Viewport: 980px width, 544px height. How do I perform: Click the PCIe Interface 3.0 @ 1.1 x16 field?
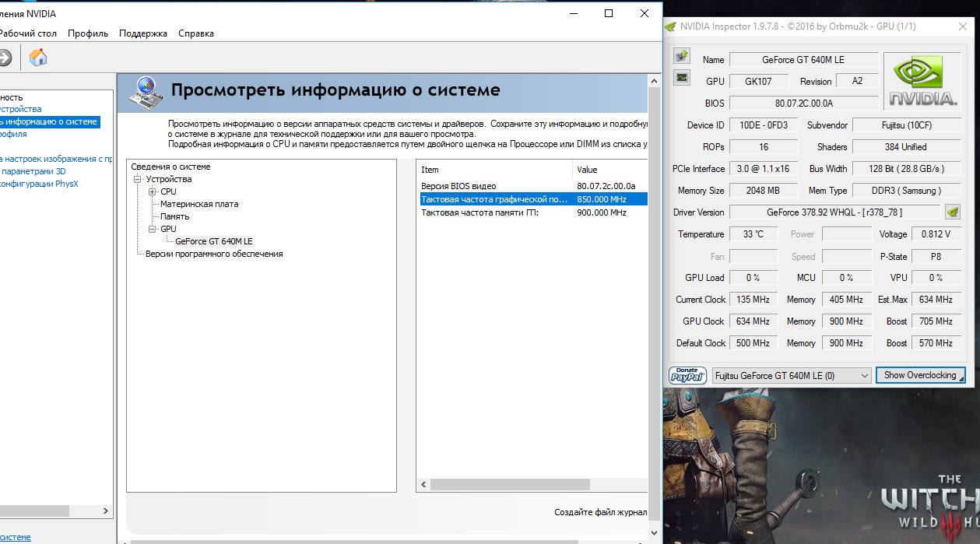[762, 169]
